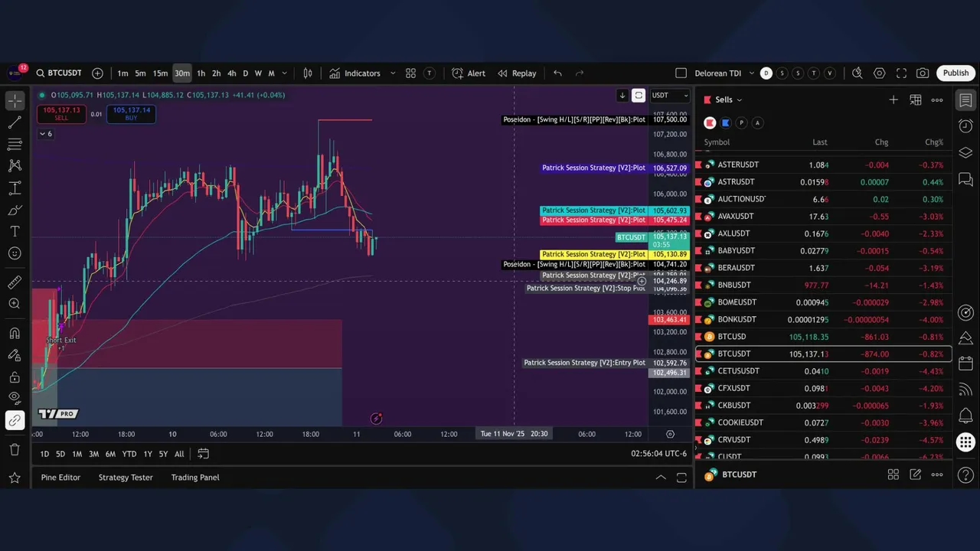The image size is (980, 551).
Task: Open the Trading Panel tab
Action: click(195, 478)
